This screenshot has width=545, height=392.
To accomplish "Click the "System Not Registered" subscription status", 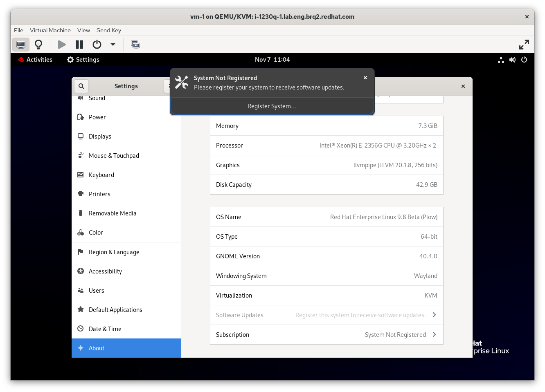I will click(x=395, y=335).
